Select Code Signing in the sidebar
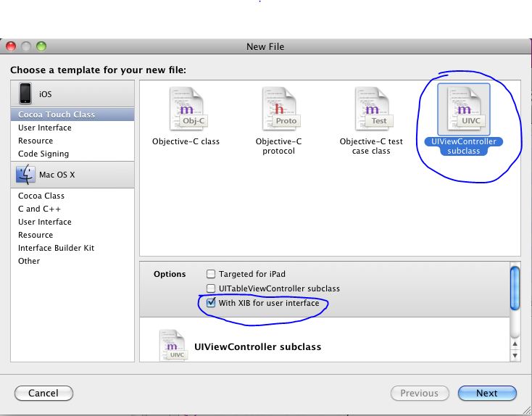This screenshot has height=416, width=532. click(x=43, y=154)
